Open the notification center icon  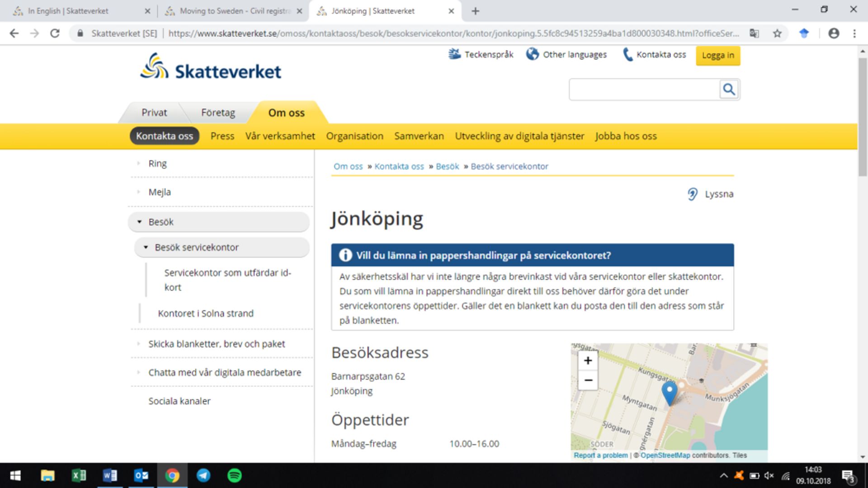tap(848, 476)
